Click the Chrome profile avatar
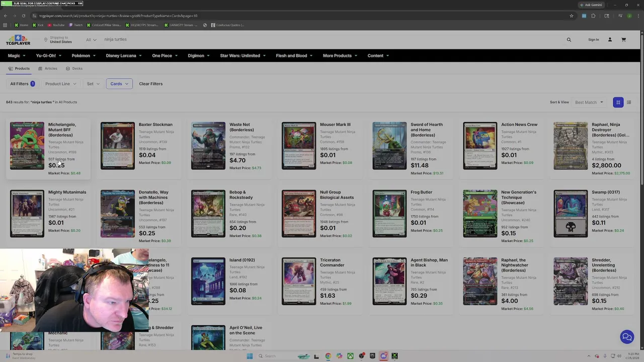 [x=629, y=16]
